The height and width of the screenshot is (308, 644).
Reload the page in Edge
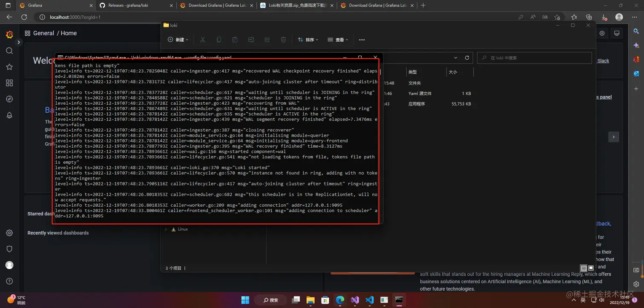24,17
